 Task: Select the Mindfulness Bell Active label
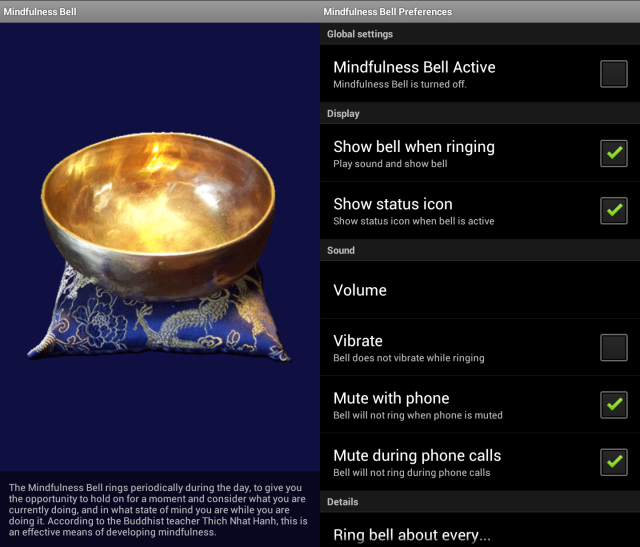(414, 67)
